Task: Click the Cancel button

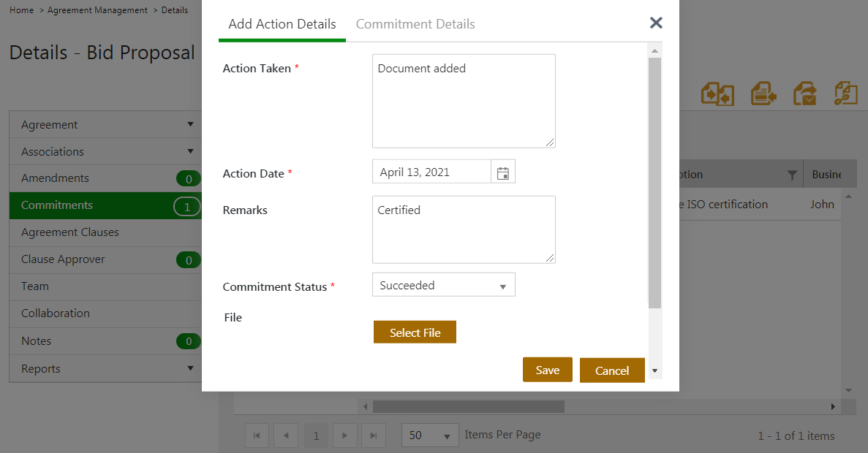Action: [x=612, y=370]
